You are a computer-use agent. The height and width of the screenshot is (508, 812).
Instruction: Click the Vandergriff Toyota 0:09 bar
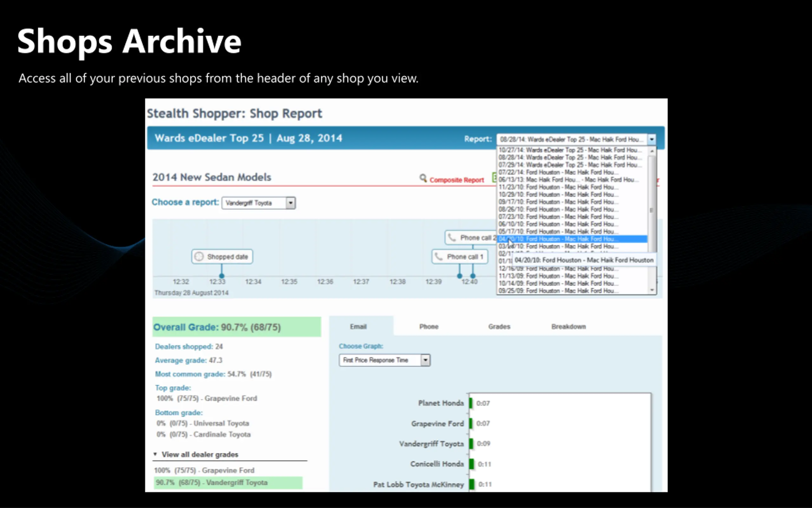(471, 444)
